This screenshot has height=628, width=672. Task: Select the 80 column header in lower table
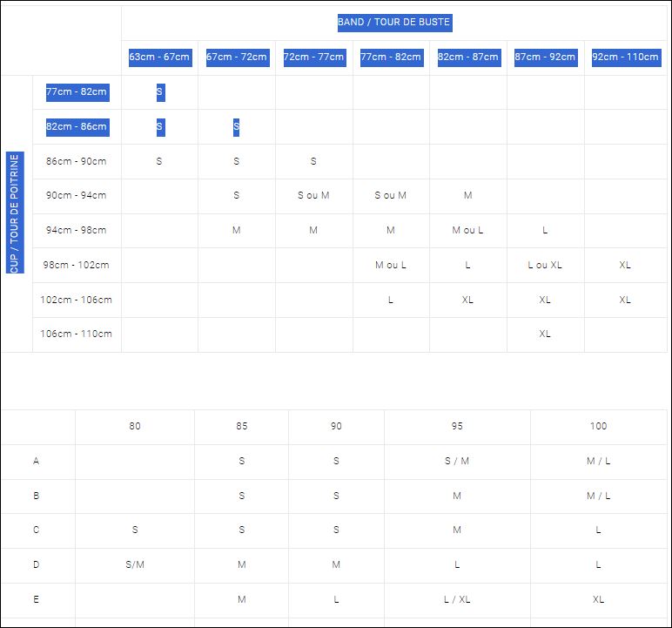135,426
